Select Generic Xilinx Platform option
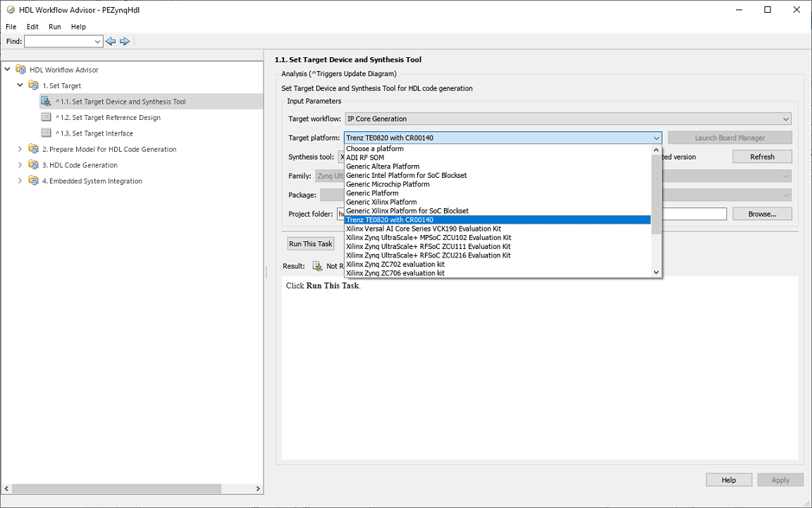Screen dimensions: 812x508 click(x=498, y=202)
